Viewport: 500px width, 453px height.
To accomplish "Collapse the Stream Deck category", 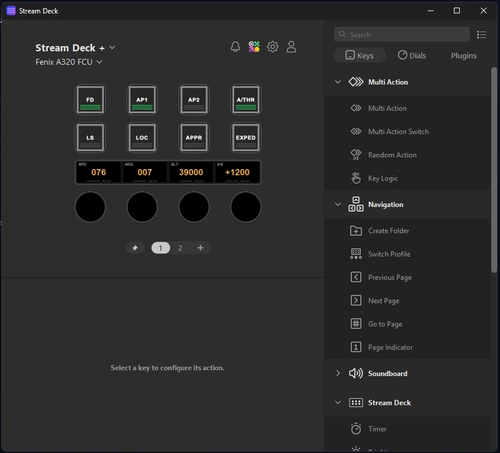I will [x=338, y=403].
